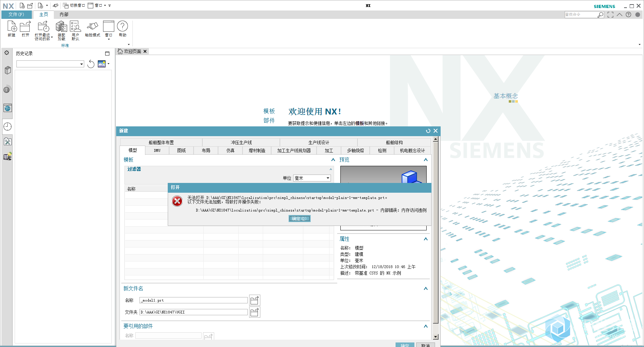Close the 欢迎页面 tab
This screenshot has height=347, width=644.
tap(145, 51)
